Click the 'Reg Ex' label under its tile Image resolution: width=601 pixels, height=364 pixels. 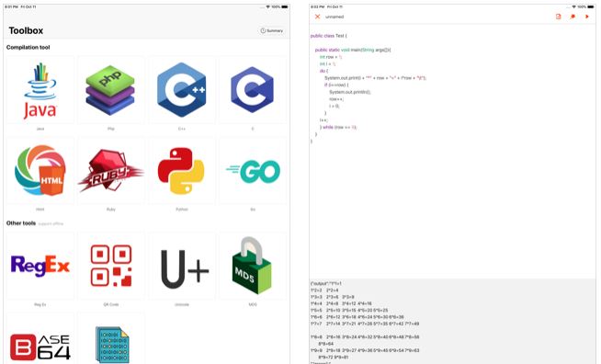(40, 304)
